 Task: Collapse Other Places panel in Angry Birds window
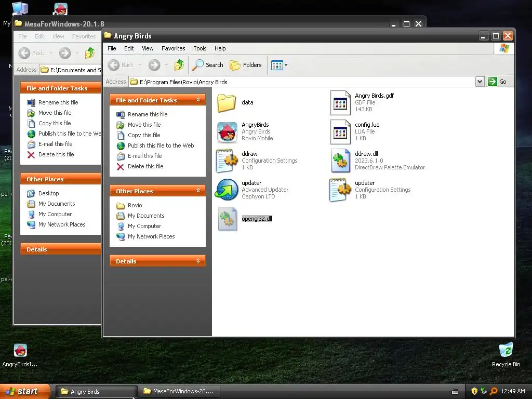click(198, 191)
